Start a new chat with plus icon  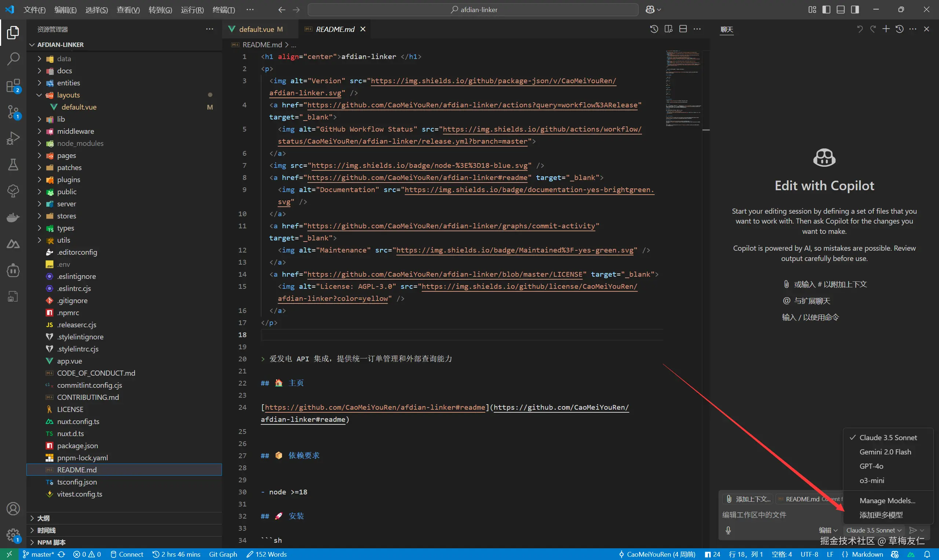(x=886, y=29)
